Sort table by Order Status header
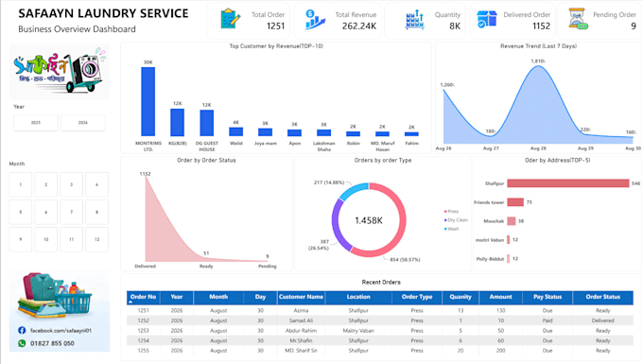Image resolution: width=643 pixels, height=364 pixels. [x=603, y=297]
